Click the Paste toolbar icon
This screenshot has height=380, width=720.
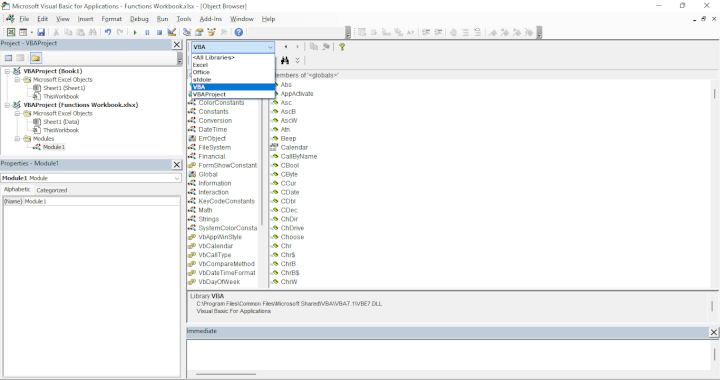(x=80, y=32)
